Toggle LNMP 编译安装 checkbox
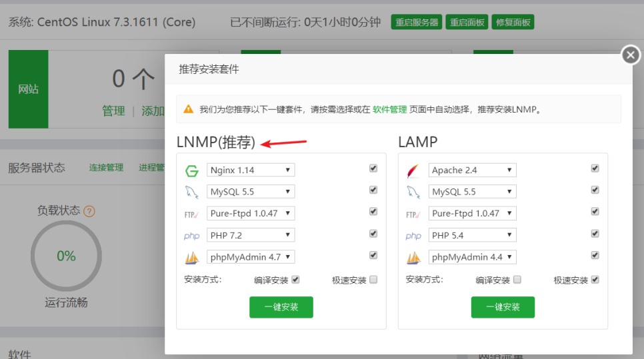Viewport: 644px width, 359px height. coord(295,280)
